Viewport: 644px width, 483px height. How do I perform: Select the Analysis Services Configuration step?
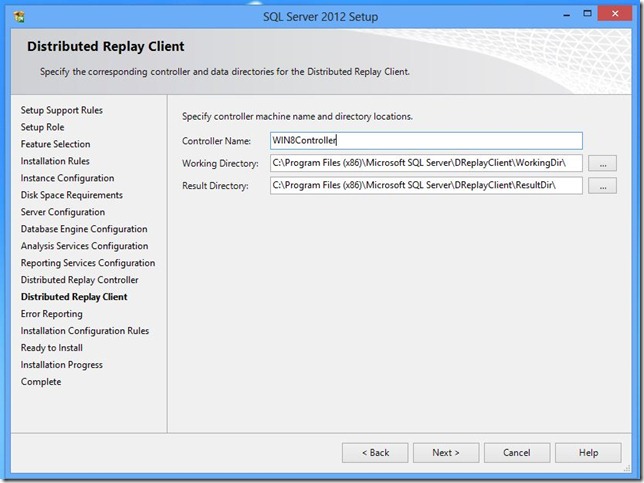tap(84, 246)
